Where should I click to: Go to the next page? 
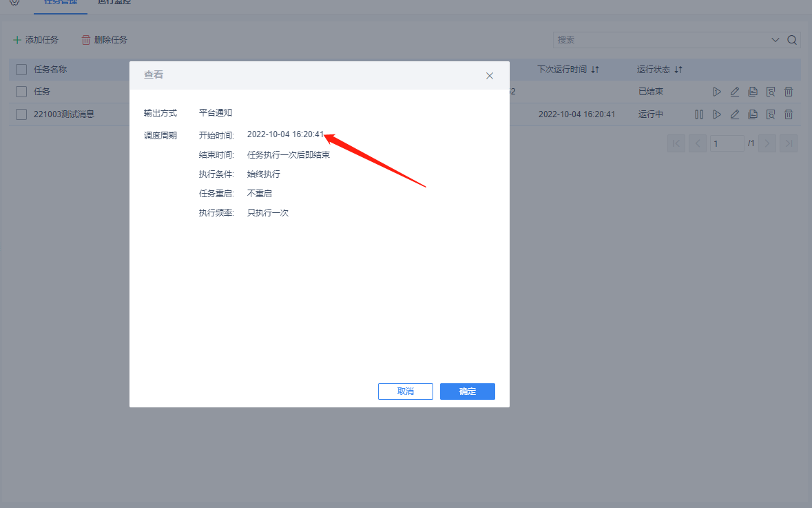point(767,143)
